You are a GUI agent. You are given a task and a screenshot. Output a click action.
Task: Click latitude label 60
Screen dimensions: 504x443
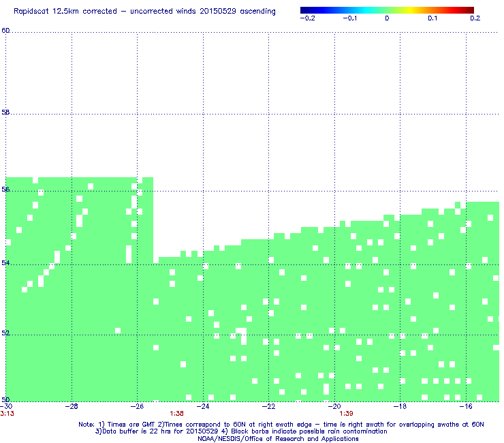5,31
